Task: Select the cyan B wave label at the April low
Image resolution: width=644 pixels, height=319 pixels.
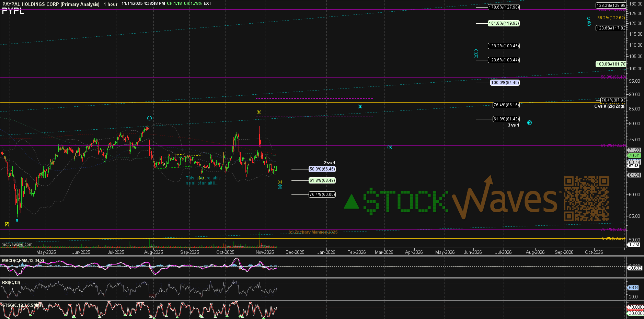Action: tap(17, 221)
